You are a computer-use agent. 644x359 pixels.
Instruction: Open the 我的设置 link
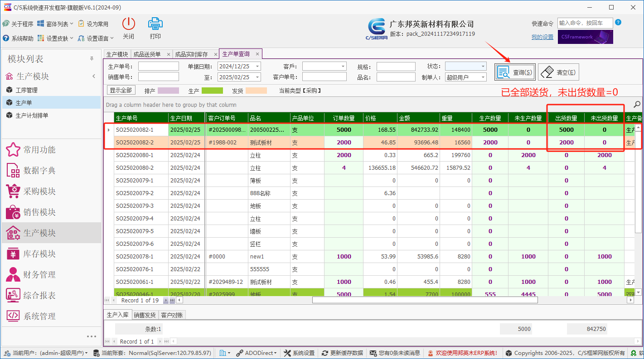coord(542,37)
